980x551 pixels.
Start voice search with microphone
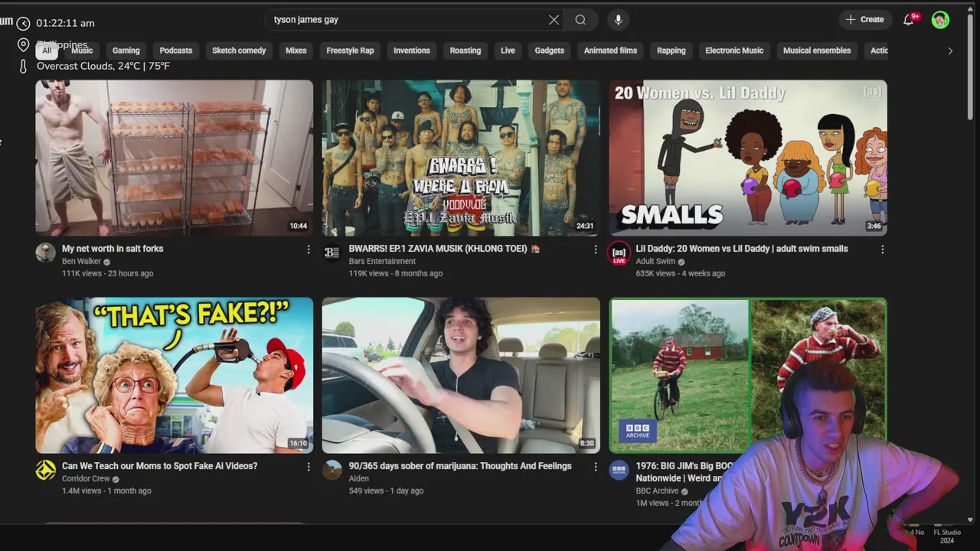[x=619, y=20]
